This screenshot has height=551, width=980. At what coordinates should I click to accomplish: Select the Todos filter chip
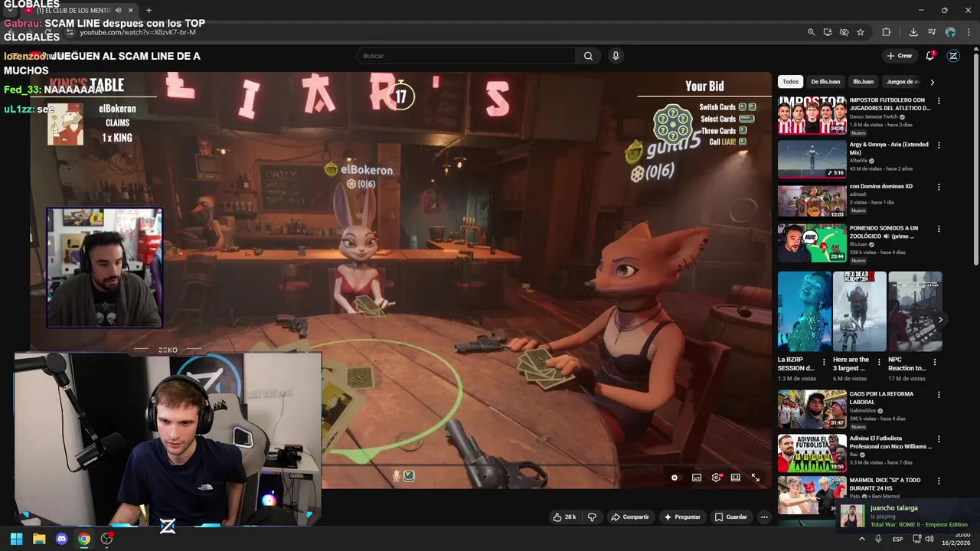tap(790, 82)
